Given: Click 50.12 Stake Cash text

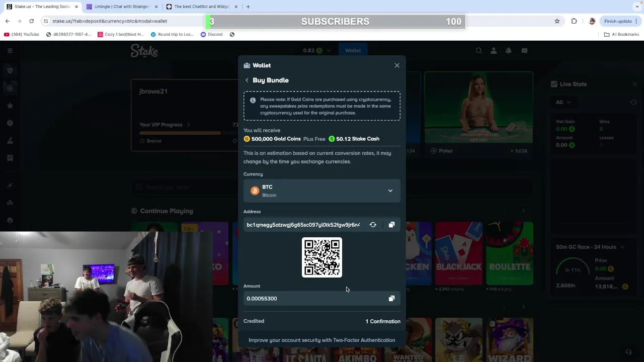Looking at the screenshot, I should [x=358, y=139].
